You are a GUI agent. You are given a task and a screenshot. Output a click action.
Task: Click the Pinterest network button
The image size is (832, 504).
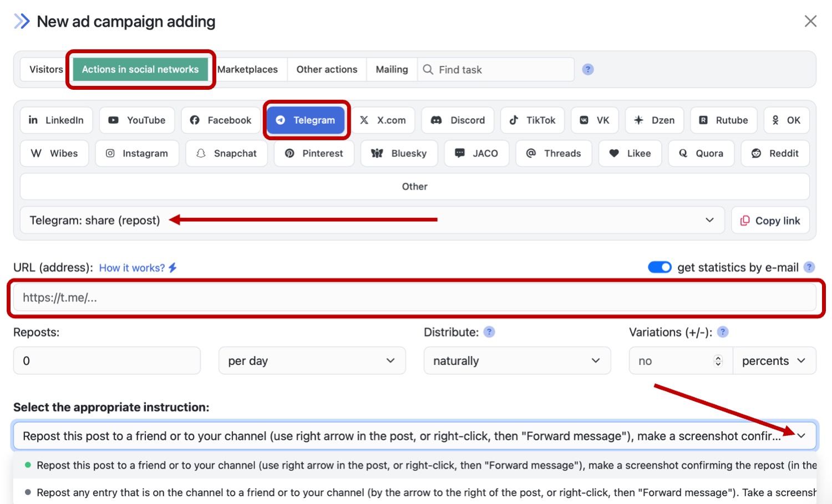click(314, 154)
